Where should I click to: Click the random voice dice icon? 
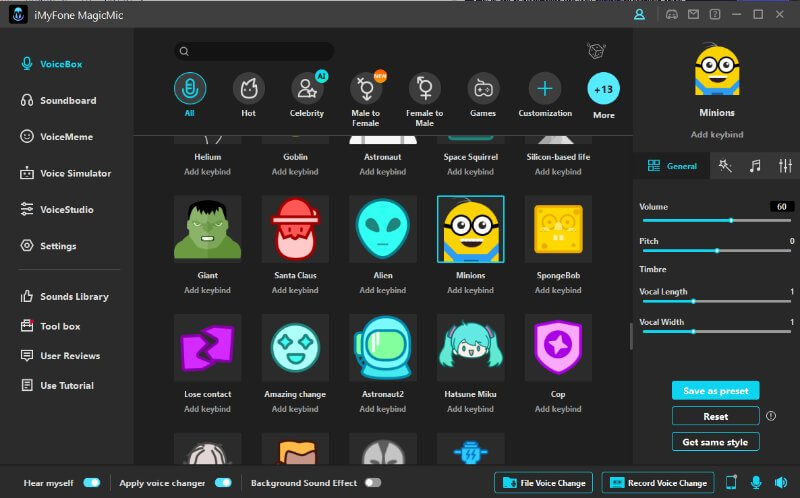(596, 51)
